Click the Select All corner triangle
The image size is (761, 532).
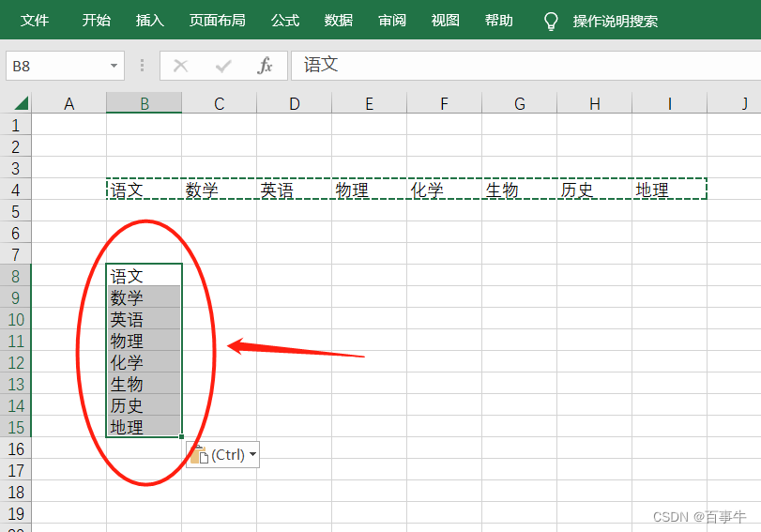click(x=21, y=103)
